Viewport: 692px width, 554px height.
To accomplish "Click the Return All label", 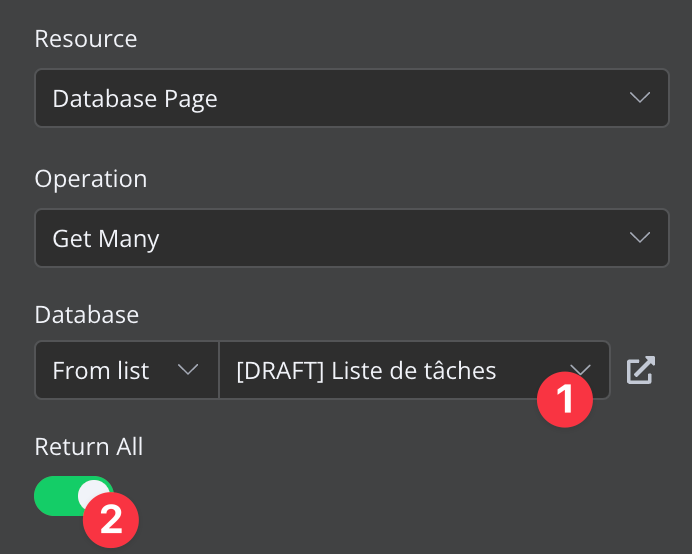I will (89, 447).
